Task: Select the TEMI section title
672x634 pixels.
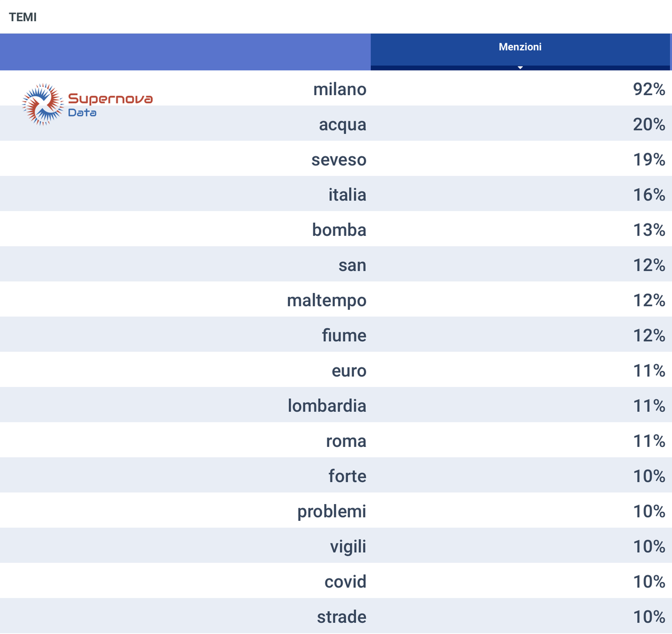Action: (23, 17)
